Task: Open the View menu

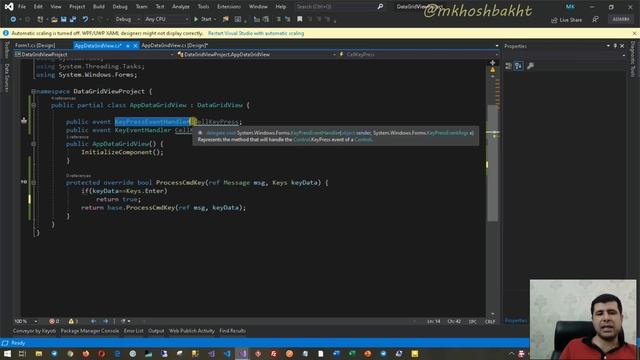Action: tap(56, 7)
